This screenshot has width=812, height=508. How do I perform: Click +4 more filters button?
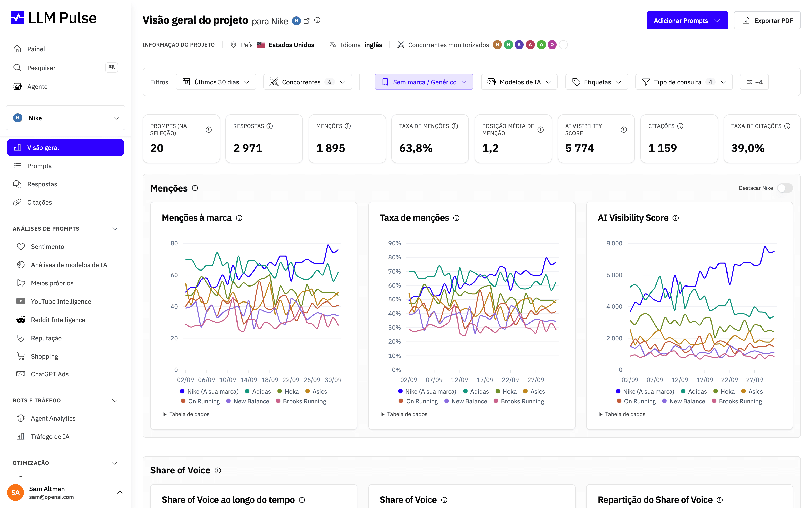(754, 82)
